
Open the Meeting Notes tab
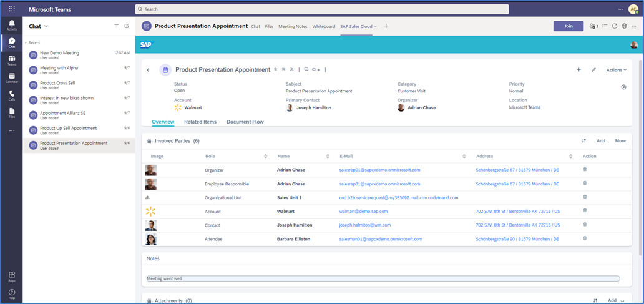click(293, 26)
